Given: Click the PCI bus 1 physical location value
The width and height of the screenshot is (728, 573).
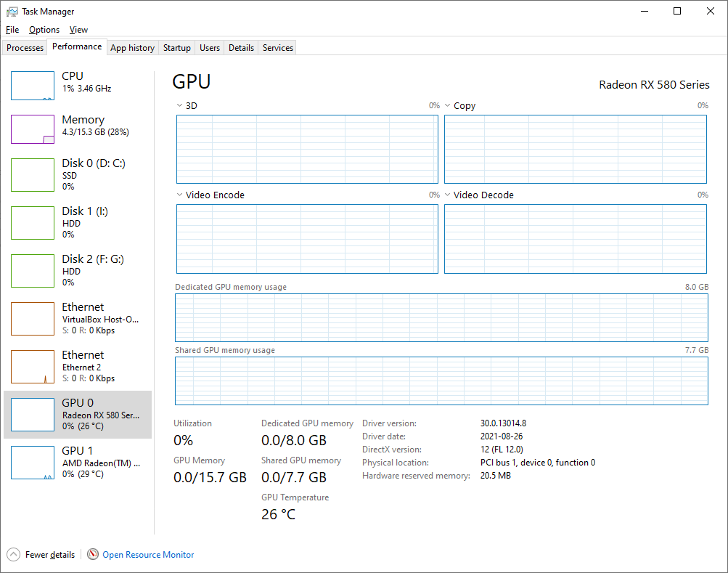Looking at the screenshot, I should pos(538,463).
